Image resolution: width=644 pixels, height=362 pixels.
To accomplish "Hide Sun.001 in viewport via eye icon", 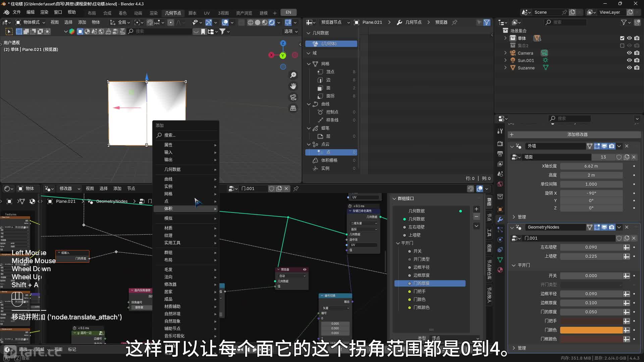I will [629, 60].
